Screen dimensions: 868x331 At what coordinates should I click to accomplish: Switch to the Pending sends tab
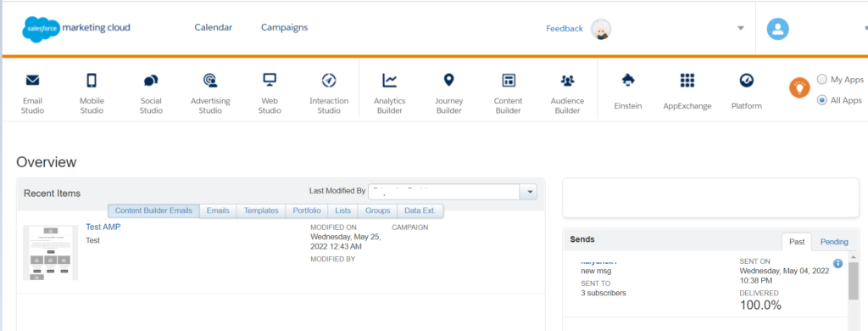click(x=834, y=242)
